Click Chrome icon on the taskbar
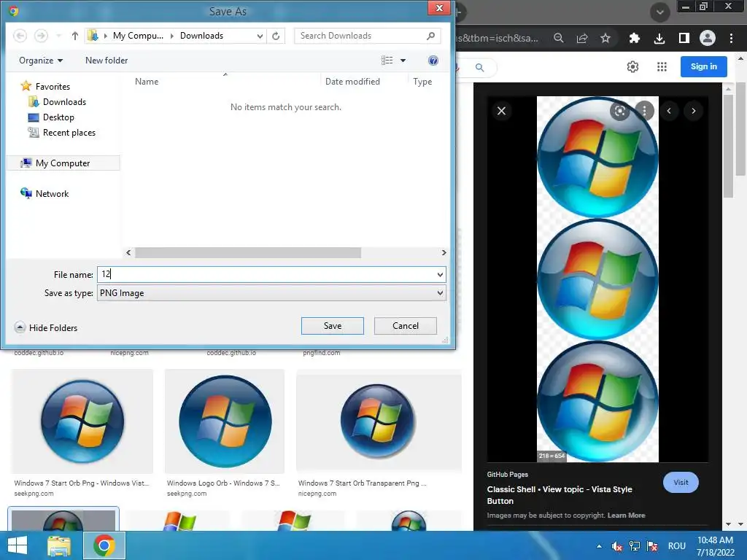Image resolution: width=747 pixels, height=560 pixels. click(104, 545)
